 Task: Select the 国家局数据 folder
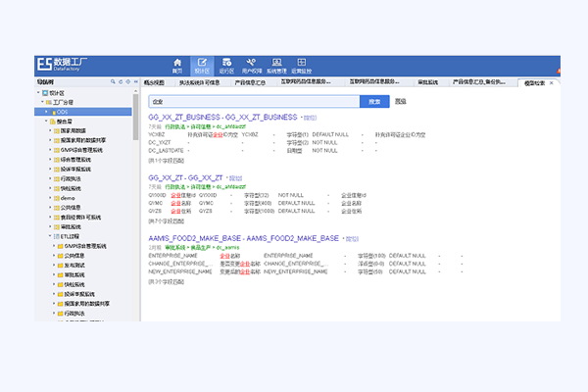(x=73, y=131)
